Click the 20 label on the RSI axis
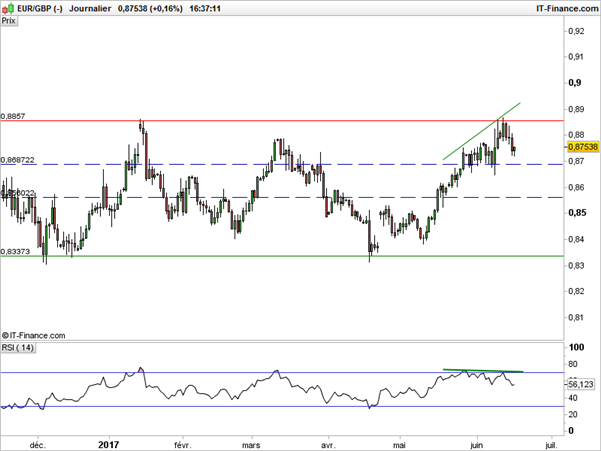601x451 pixels. click(x=573, y=415)
